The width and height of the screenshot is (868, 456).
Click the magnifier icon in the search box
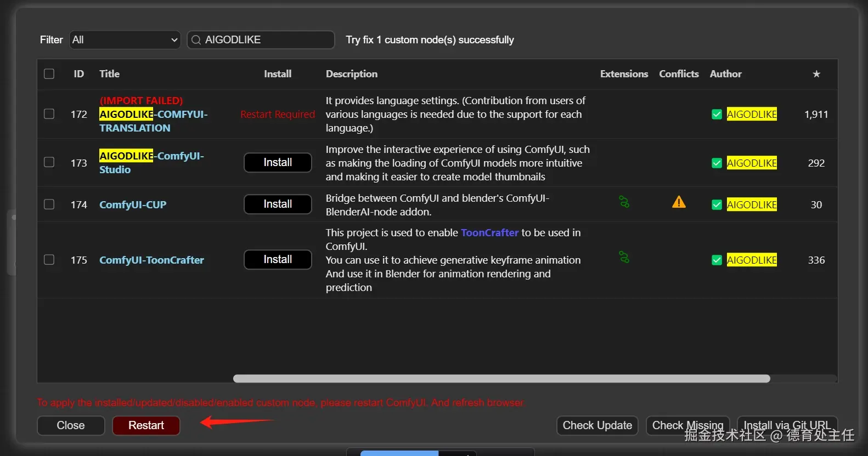click(196, 40)
